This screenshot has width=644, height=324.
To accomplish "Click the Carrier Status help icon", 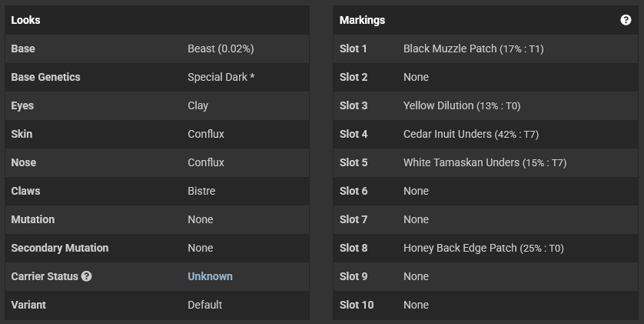I will [86, 276].
